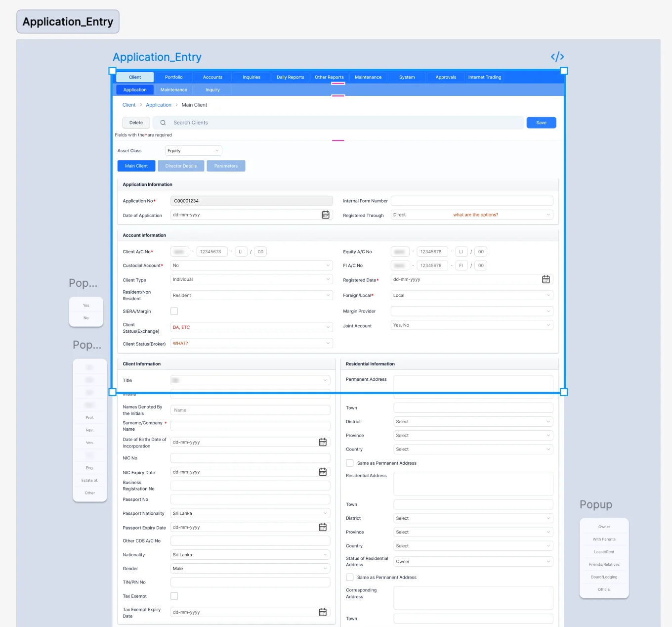Open Status of Residential Address dropdown
Viewport: 672px width, 627px height.
[x=473, y=562]
